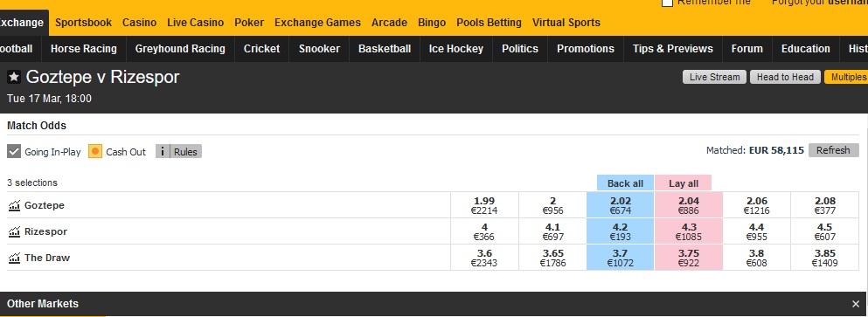
Task: Lay Rizespor at 4.3 odds
Action: (688, 231)
